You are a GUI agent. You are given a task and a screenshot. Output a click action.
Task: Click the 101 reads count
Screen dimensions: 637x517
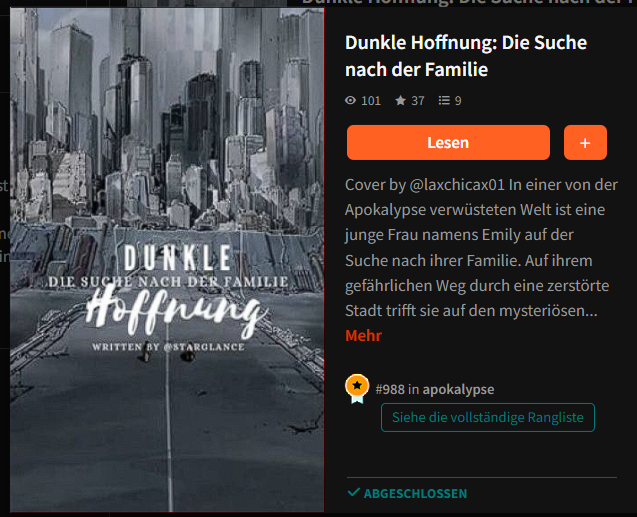(371, 101)
